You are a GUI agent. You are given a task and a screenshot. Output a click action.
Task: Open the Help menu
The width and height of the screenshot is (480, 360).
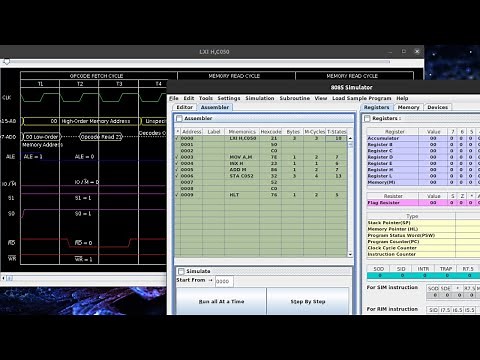[x=402, y=98]
